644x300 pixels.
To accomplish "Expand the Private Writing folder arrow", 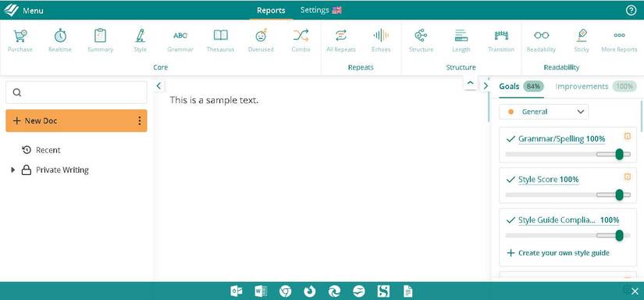I will point(12,170).
